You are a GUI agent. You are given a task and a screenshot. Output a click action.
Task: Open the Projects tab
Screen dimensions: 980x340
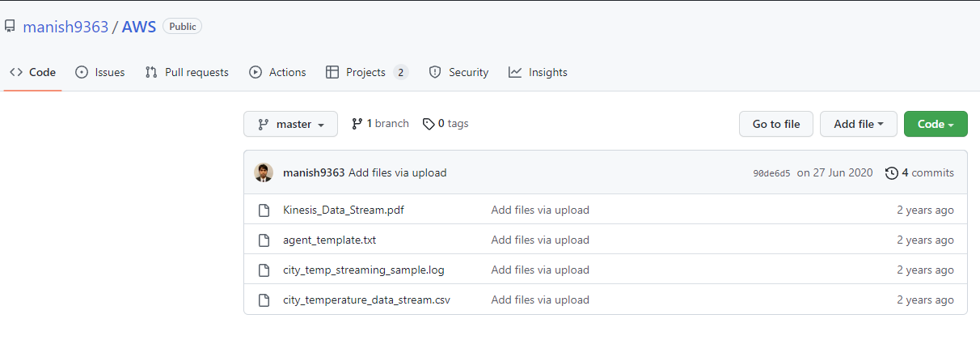click(367, 72)
